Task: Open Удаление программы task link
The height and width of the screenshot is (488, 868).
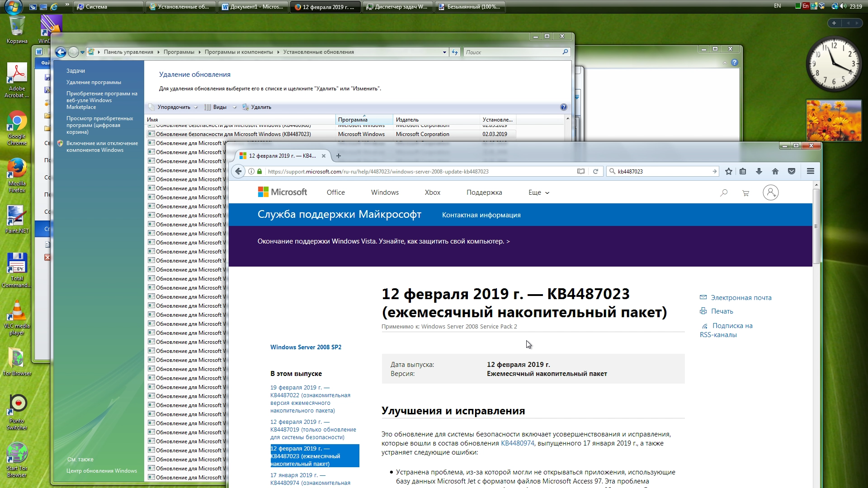Action: point(94,82)
